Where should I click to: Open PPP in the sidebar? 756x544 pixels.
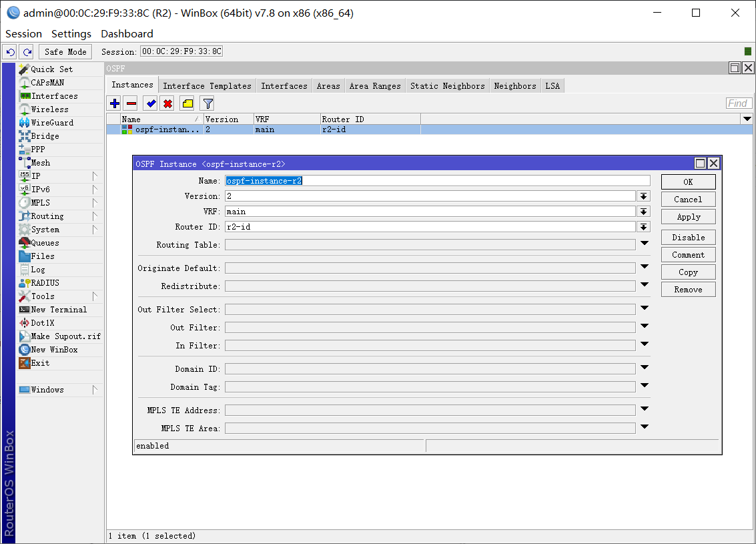(60, 150)
